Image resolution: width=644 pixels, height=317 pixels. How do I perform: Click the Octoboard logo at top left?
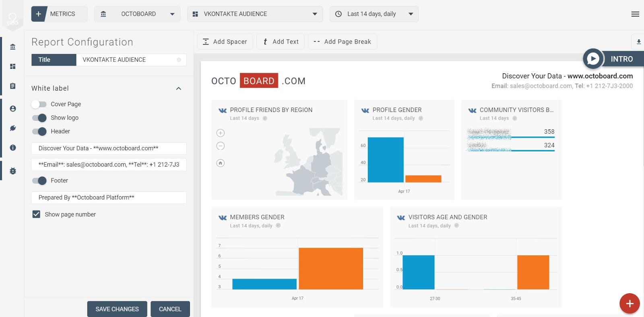click(12, 19)
